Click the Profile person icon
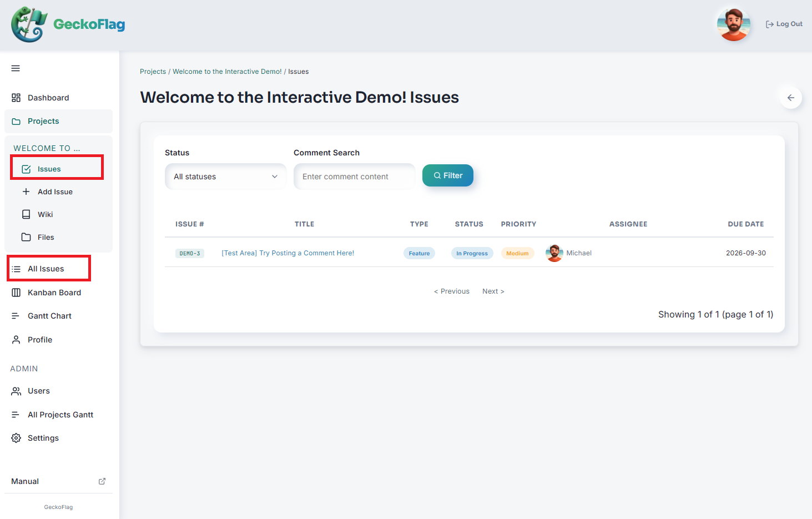Viewport: 812px width, 519px height. [16, 340]
